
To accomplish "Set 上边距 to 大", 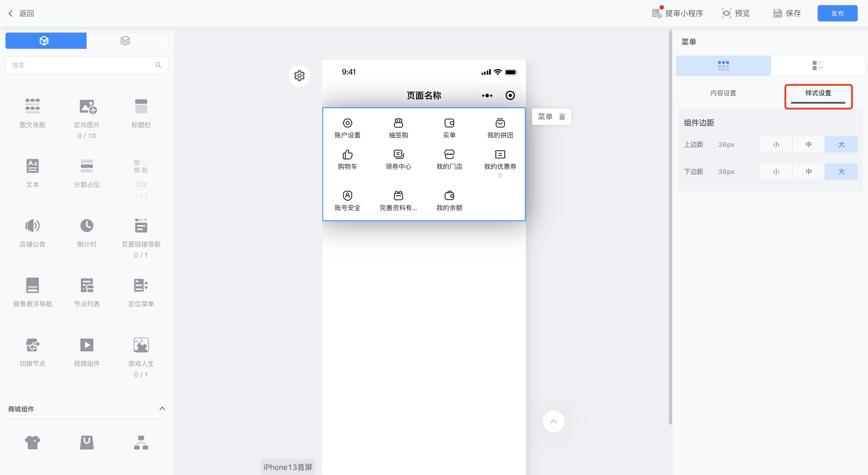I will 841,144.
